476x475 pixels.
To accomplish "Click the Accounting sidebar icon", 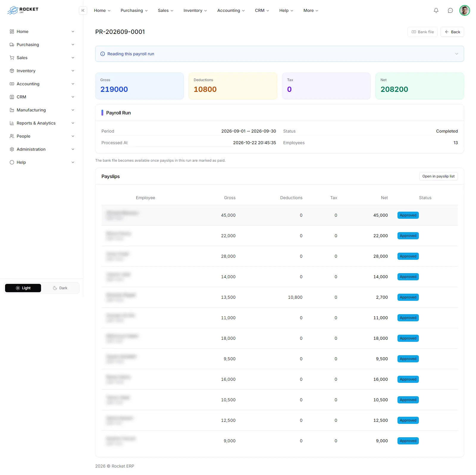I will (x=12, y=84).
